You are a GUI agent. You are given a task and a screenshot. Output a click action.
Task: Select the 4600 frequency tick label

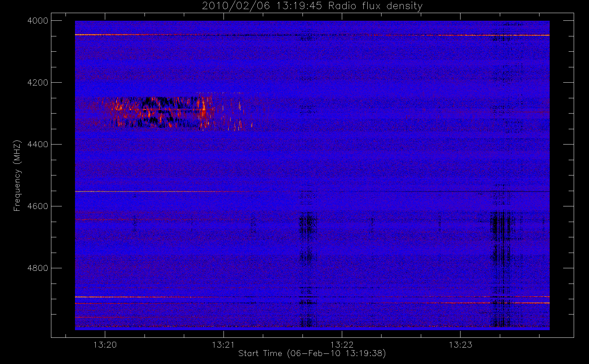pos(38,206)
